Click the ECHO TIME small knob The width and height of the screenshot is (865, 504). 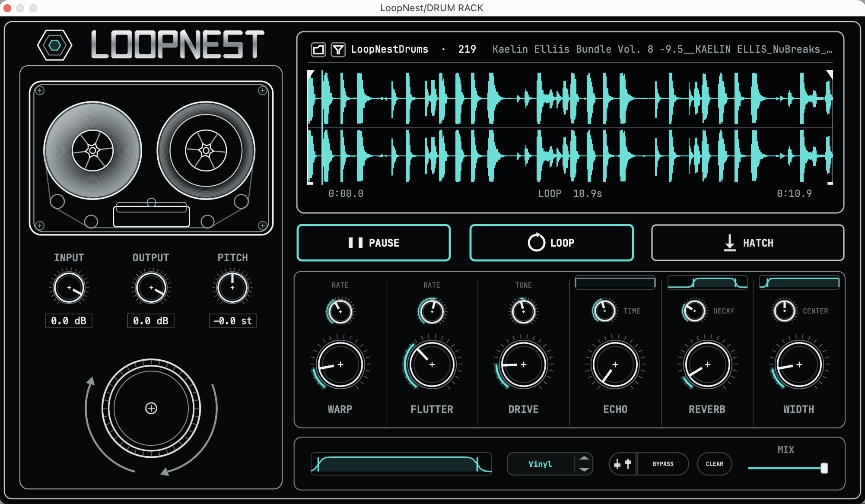pyautogui.click(x=604, y=311)
